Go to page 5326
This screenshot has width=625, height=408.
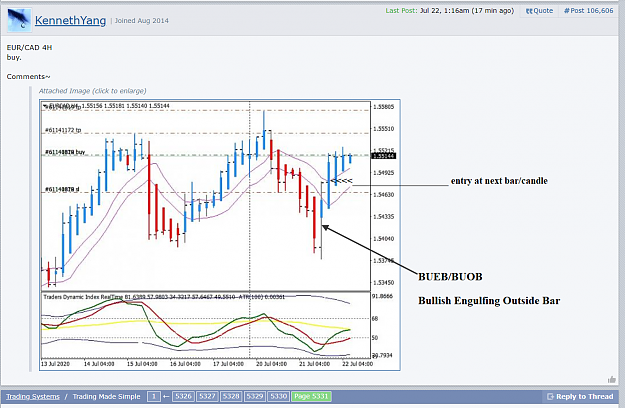pyautogui.click(x=183, y=396)
